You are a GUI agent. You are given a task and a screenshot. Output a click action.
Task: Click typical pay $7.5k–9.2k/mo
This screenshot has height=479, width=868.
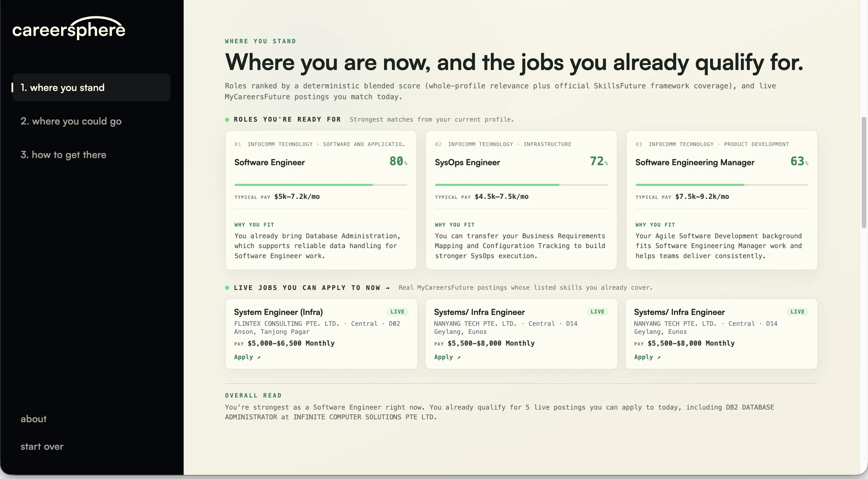click(682, 196)
